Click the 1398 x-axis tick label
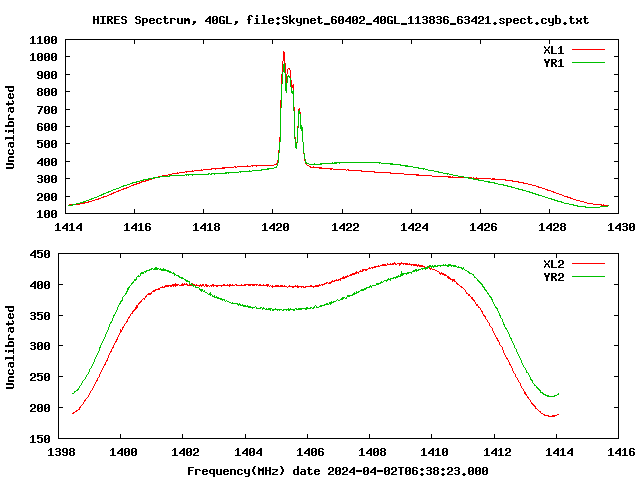 [x=61, y=452]
